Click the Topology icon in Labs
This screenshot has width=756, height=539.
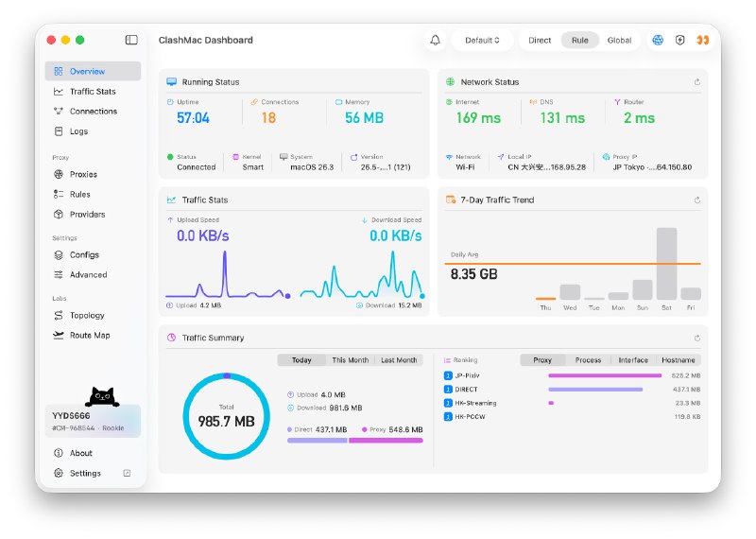click(59, 315)
